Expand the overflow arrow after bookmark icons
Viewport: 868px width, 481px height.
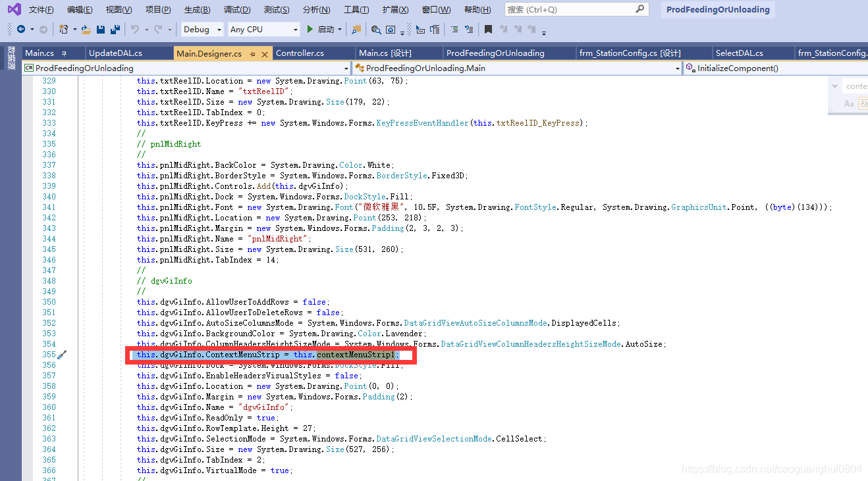[544, 33]
